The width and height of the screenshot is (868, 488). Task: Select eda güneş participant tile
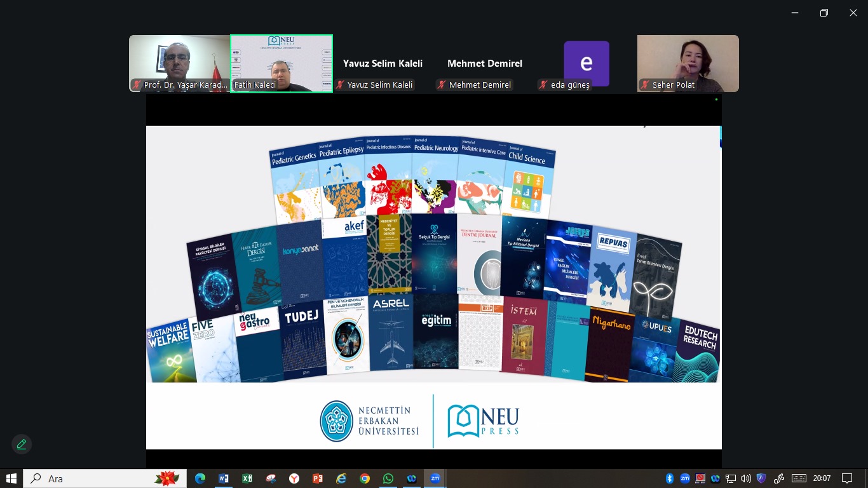click(x=586, y=64)
